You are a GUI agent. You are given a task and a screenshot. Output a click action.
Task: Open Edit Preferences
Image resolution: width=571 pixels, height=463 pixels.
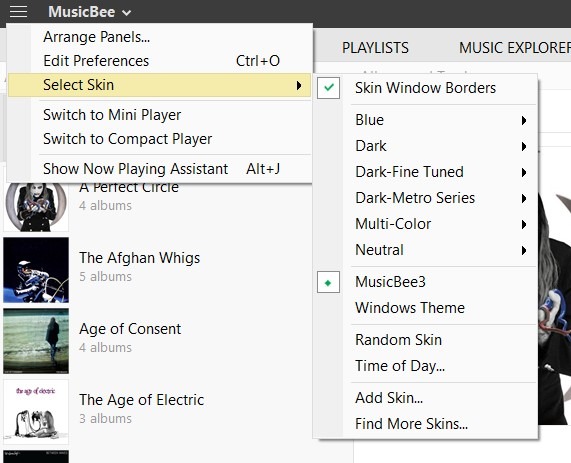[160, 61]
